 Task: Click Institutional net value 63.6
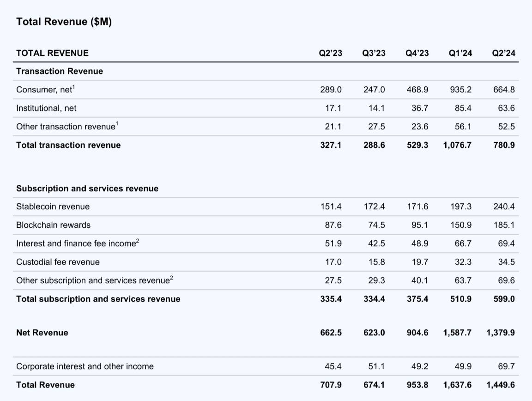tap(506, 108)
